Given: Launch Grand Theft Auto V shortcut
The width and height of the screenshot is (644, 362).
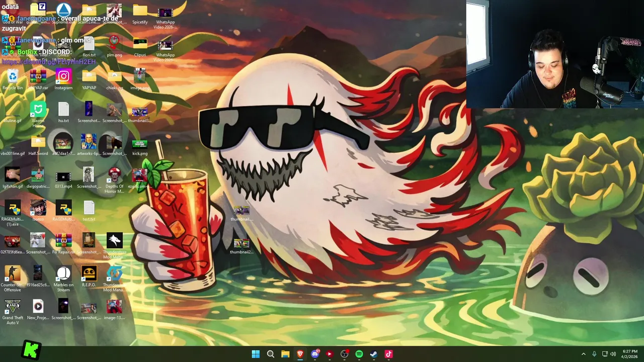Looking at the screenshot, I should click(x=13, y=312).
